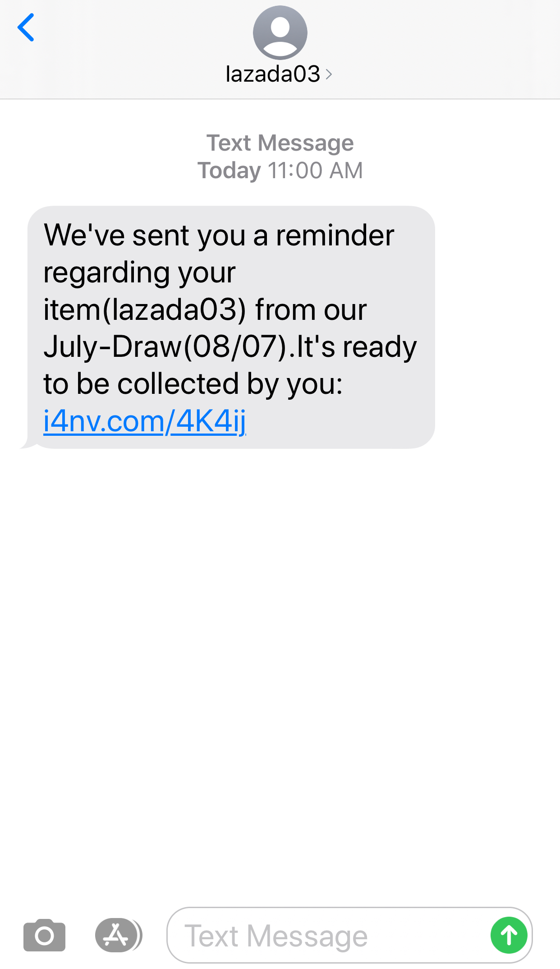This screenshot has width=560, height=969.
Task: Tap the message bubble tail corner
Action: tap(26, 444)
